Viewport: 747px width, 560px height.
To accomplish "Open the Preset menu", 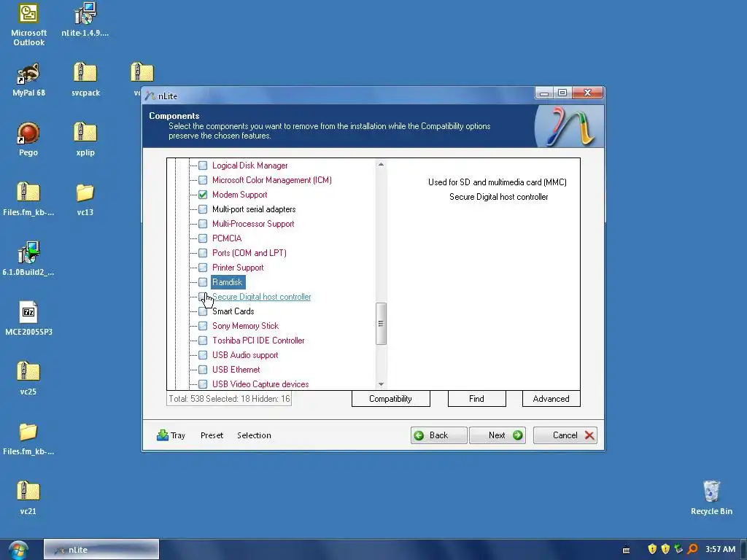I will (x=212, y=435).
